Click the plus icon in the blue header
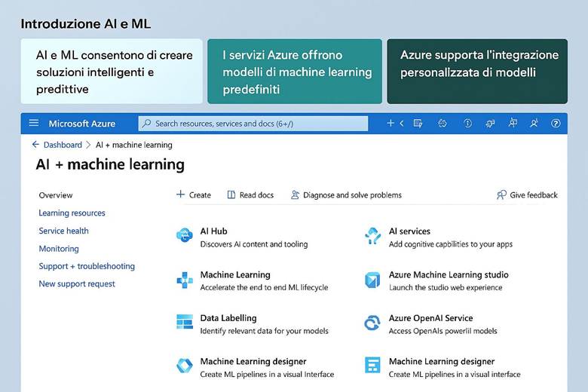 click(390, 123)
